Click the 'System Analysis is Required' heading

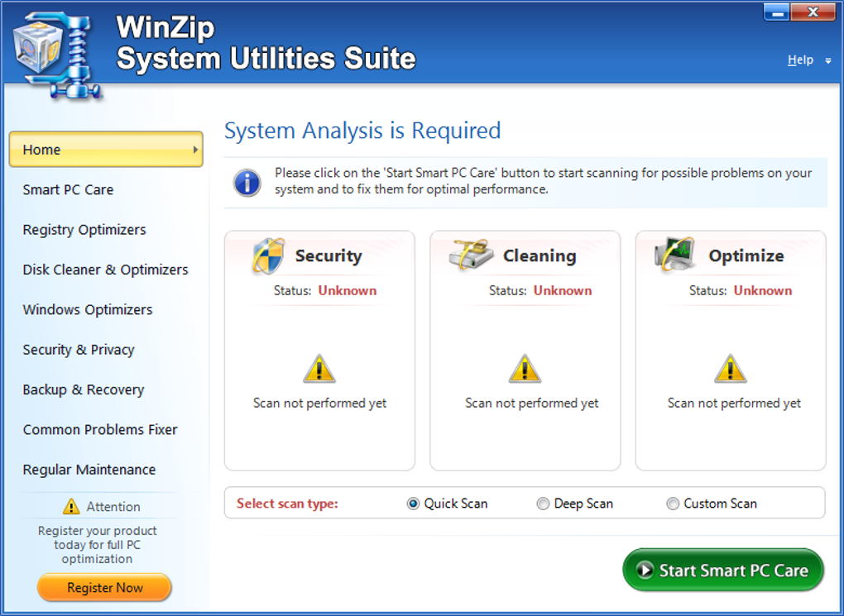point(362,131)
